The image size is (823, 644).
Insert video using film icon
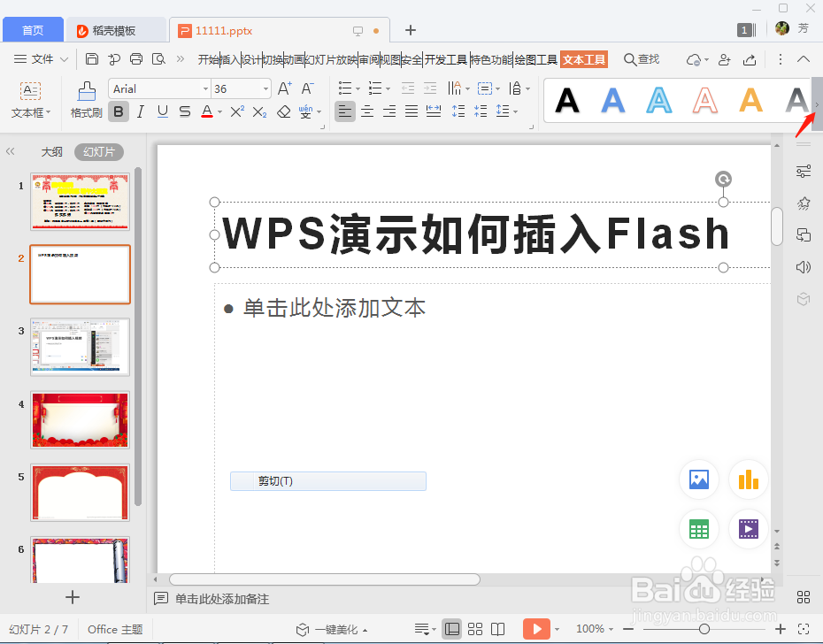(x=748, y=528)
